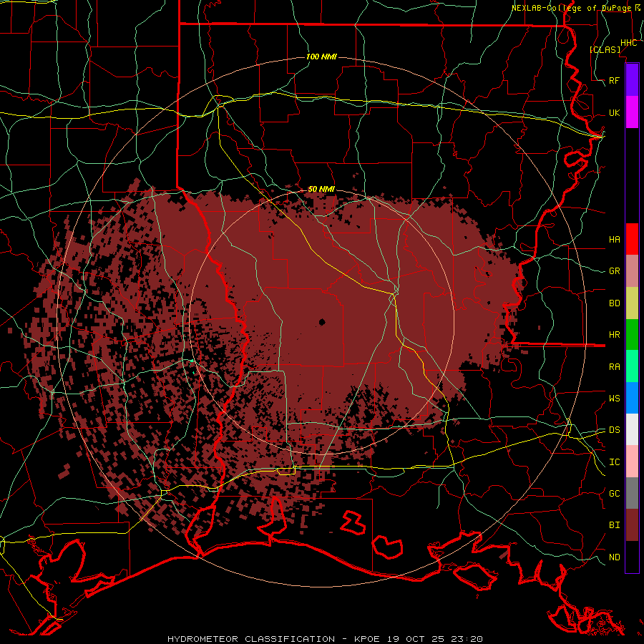644x644 pixels.
Task: Click the '[CLAS]' legend header
Action: 605,49
